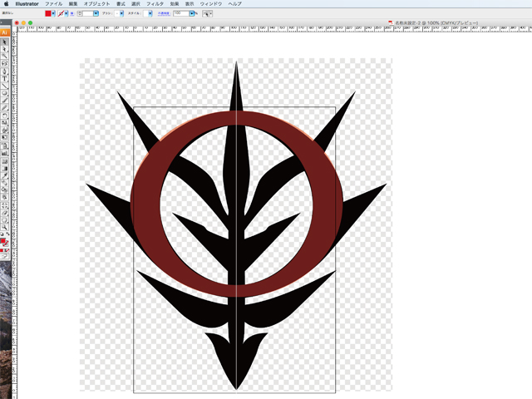This screenshot has width=532, height=399.
Task: Select the Hand tool
Action: [5, 219]
